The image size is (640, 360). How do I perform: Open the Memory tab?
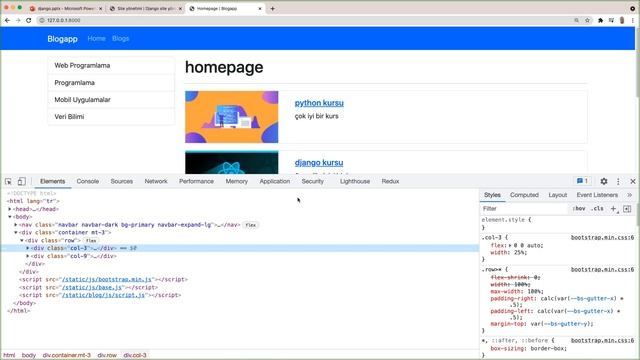(237, 181)
